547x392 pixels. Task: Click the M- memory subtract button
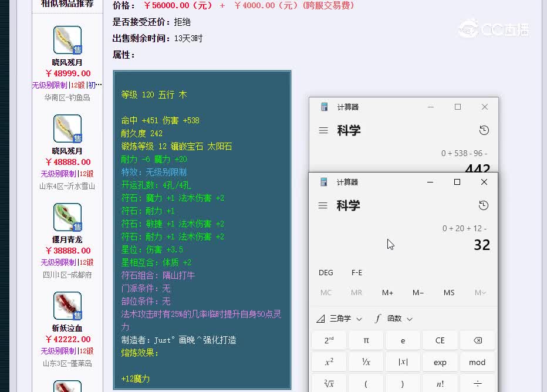[x=418, y=293]
